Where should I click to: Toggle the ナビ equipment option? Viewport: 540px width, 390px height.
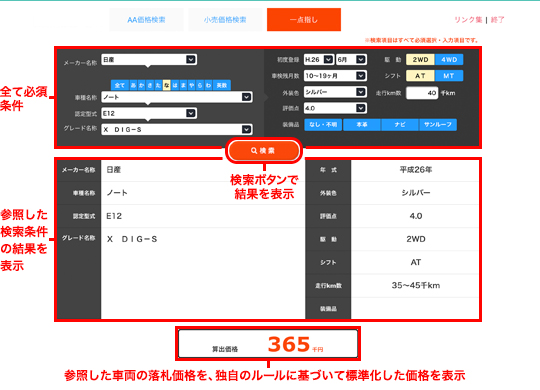click(400, 125)
